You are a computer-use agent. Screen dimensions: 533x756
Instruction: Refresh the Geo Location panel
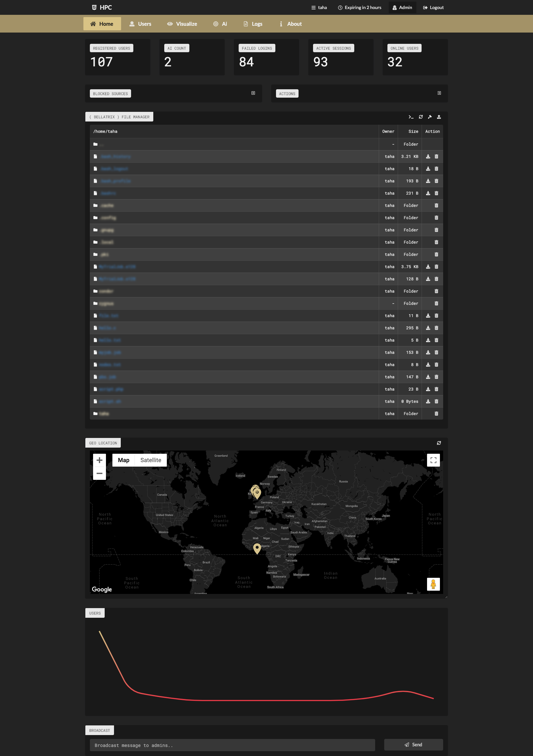[439, 442]
